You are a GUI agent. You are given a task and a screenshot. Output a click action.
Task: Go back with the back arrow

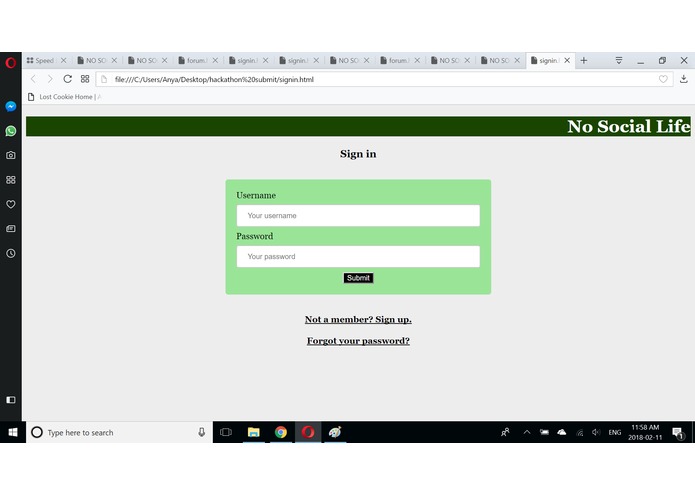tap(33, 79)
